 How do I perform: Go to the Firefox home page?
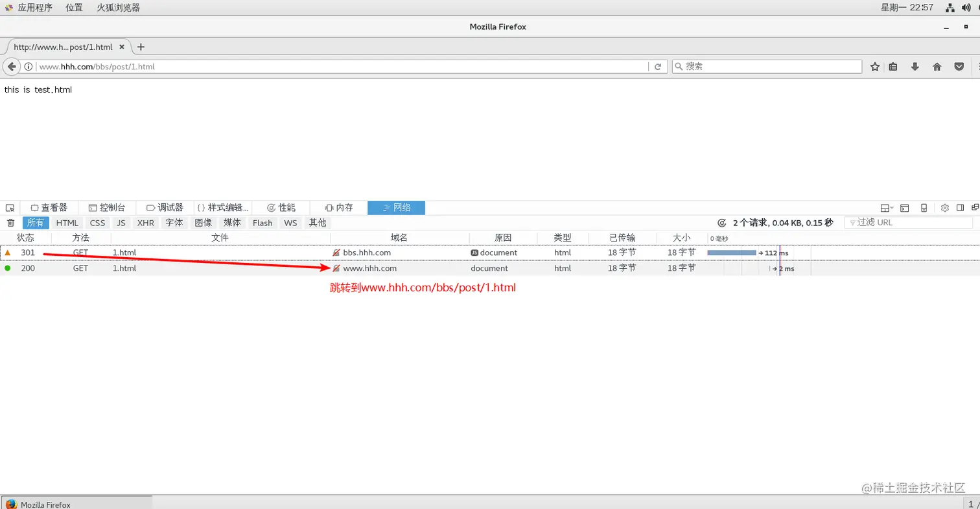pyautogui.click(x=937, y=67)
